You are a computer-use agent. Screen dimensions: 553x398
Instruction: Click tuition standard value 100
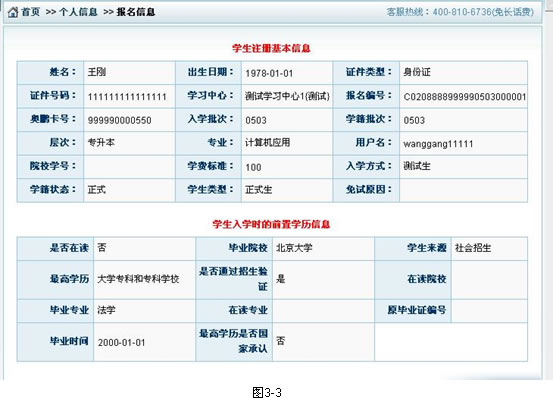(254, 167)
